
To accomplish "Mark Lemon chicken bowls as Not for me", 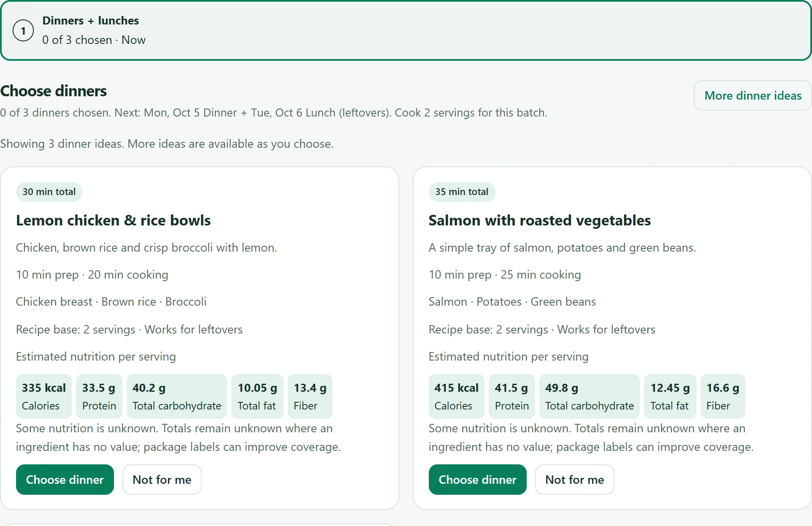I will tap(162, 480).
